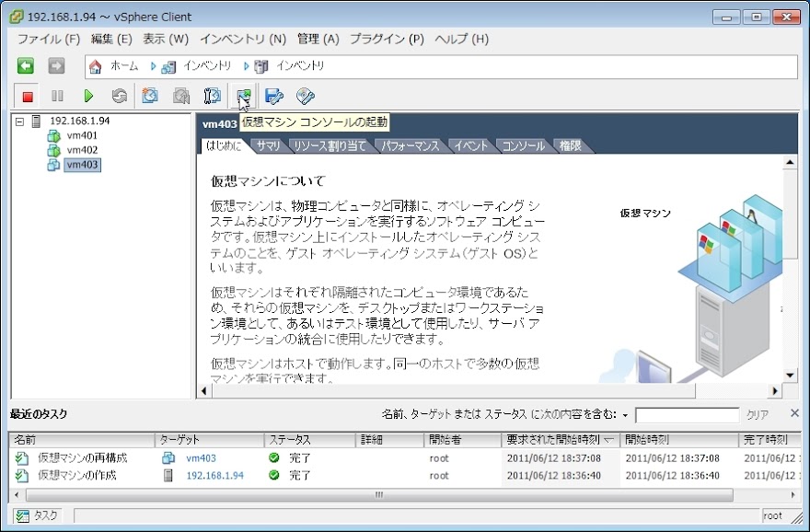810x532 pixels.
Task: Switch to the イベント tab
Action: pyautogui.click(x=470, y=146)
